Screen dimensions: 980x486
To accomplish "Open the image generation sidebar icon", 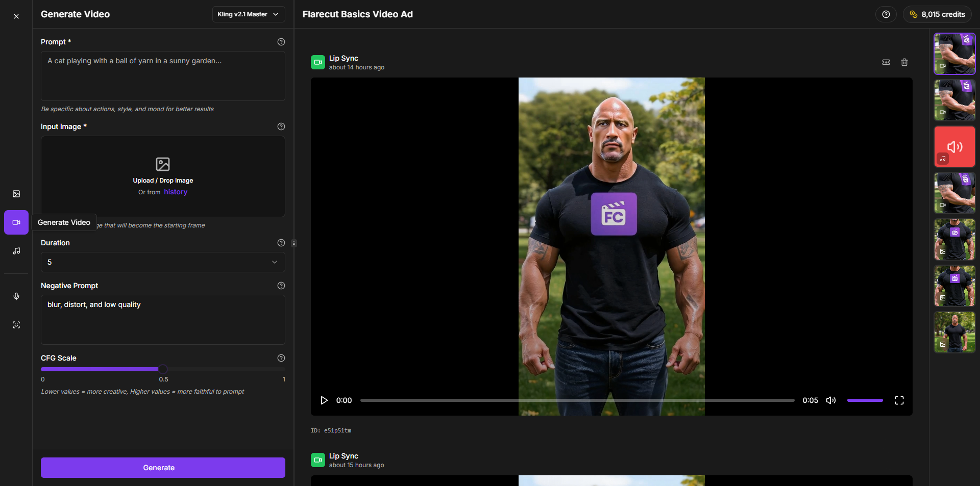I will 16,194.
